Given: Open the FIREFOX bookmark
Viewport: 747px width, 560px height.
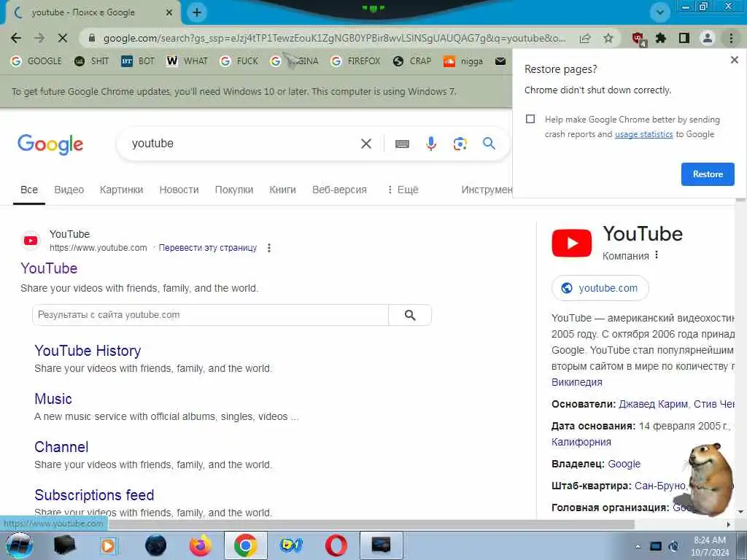Looking at the screenshot, I should click(x=356, y=61).
